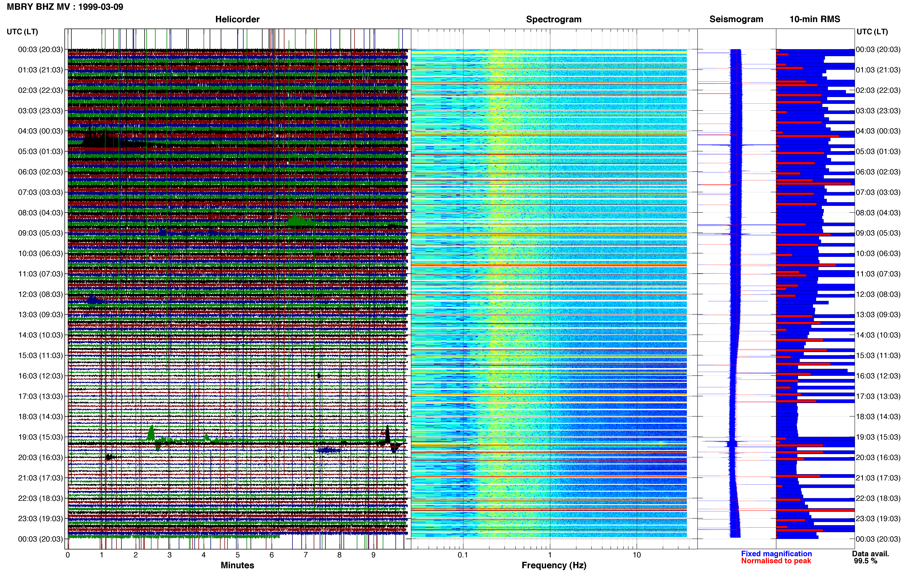Screen dimensions: 924x578
Task: Select the Helicorder panel heading
Action: coord(237,19)
